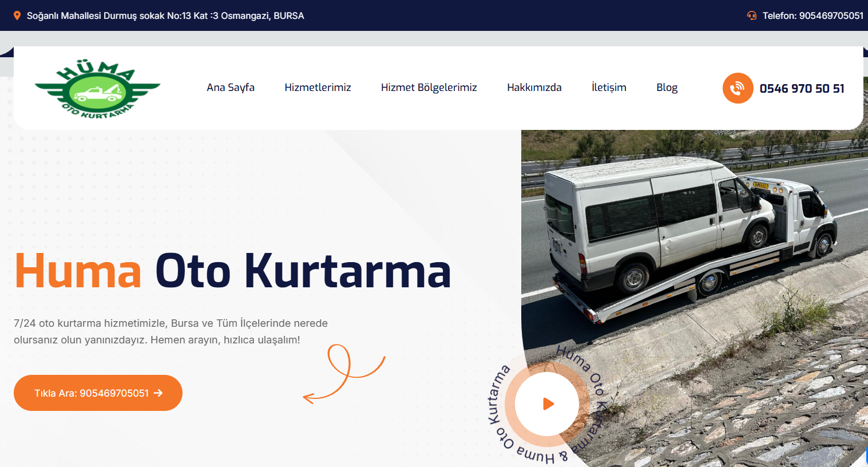
Task: Click the 0546 970 50 51 phone number
Action: pyautogui.click(x=802, y=88)
